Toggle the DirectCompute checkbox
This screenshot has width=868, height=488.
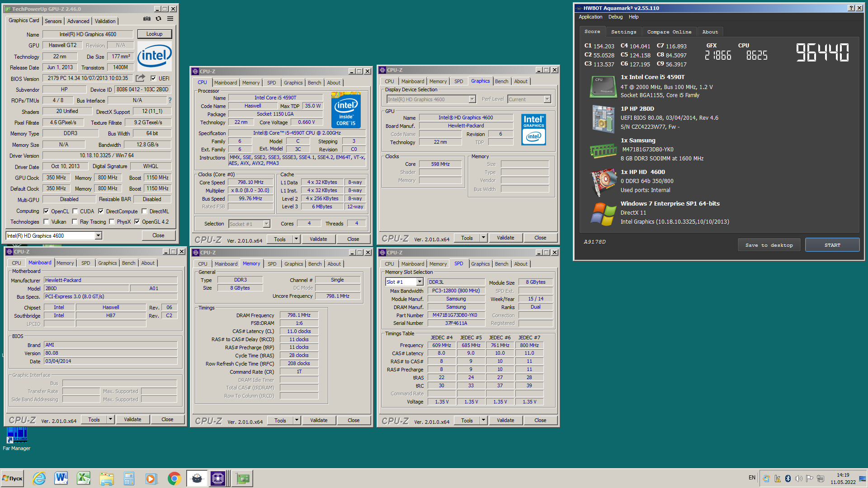(x=101, y=211)
